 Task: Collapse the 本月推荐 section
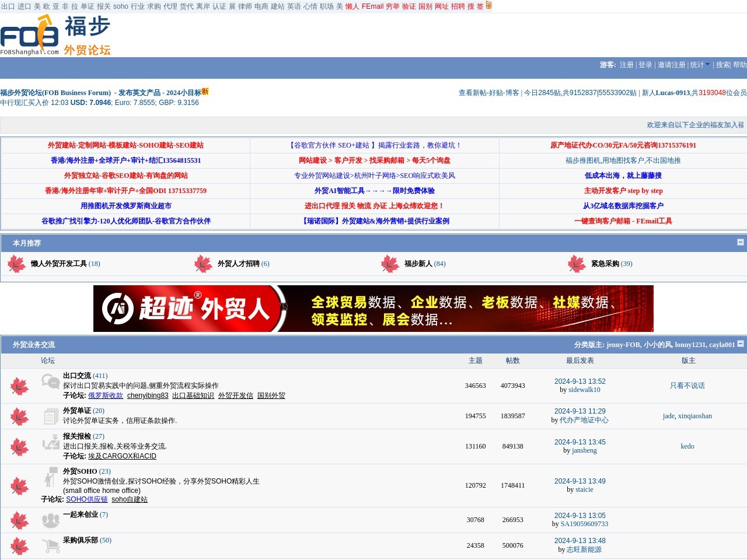pos(740,243)
